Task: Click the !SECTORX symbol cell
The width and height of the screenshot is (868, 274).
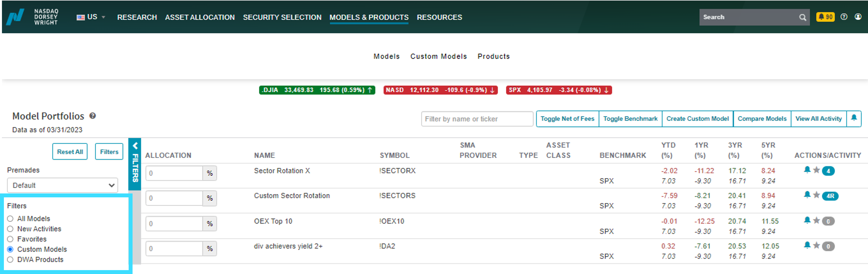Action: click(397, 171)
